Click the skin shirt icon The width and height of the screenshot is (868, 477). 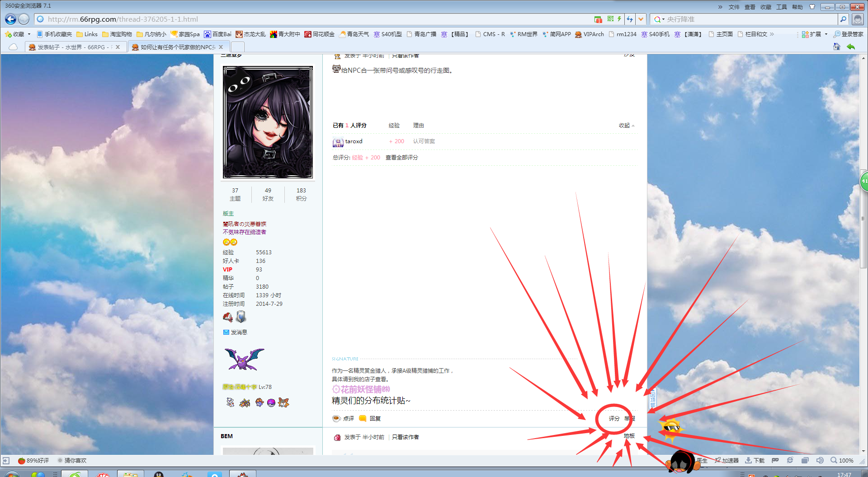(812, 7)
